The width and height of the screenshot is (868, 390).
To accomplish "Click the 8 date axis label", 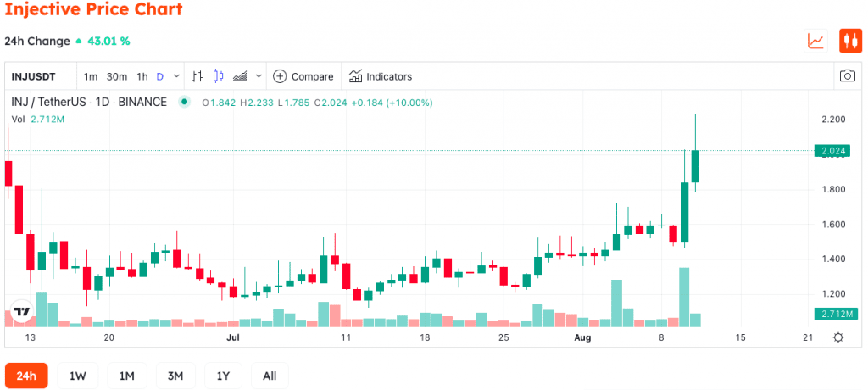I will point(661,337).
